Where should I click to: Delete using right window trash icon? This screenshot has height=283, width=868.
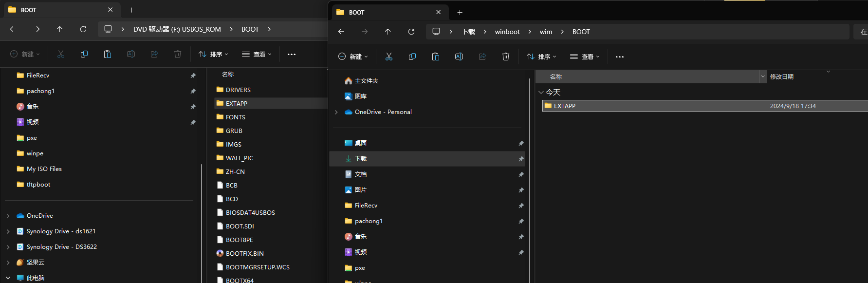(x=506, y=57)
